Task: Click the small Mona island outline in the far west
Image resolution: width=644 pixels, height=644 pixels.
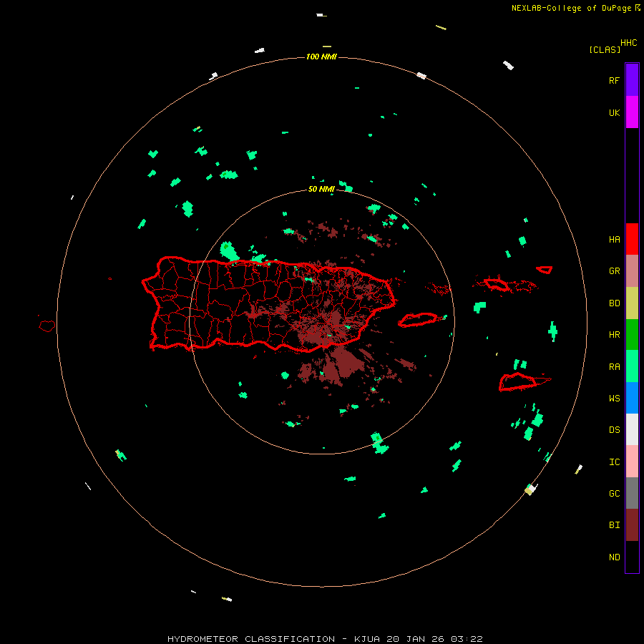Action: pos(47,326)
